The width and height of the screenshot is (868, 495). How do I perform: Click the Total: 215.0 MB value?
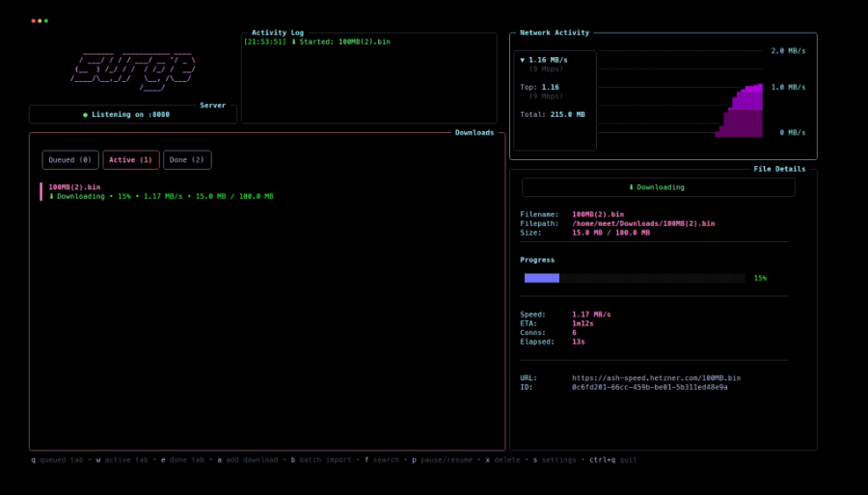[567, 115]
